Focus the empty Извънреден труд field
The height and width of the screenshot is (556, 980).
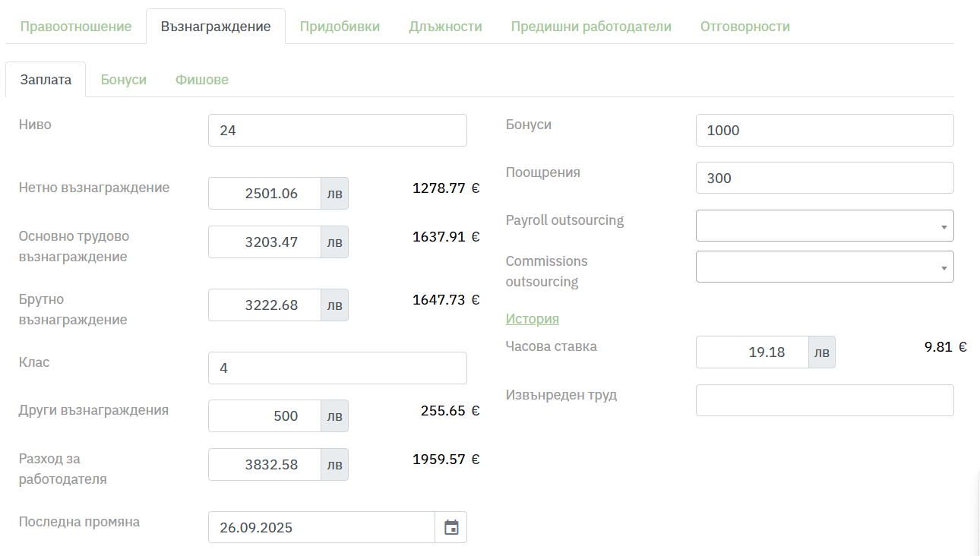point(824,400)
